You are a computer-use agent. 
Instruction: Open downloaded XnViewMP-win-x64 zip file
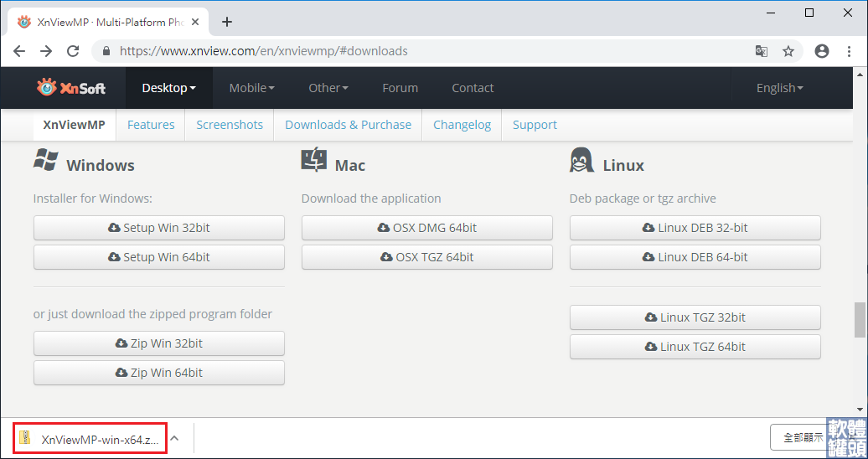click(x=90, y=439)
